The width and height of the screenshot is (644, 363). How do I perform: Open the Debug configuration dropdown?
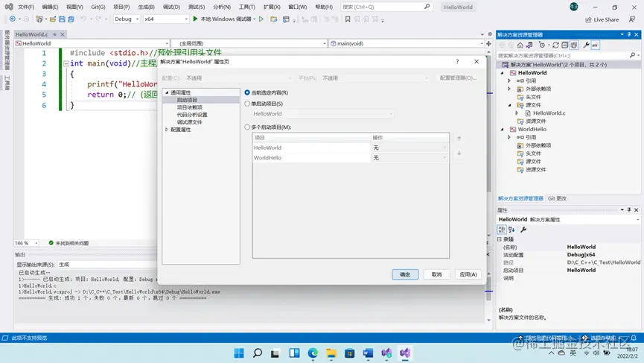(127, 19)
